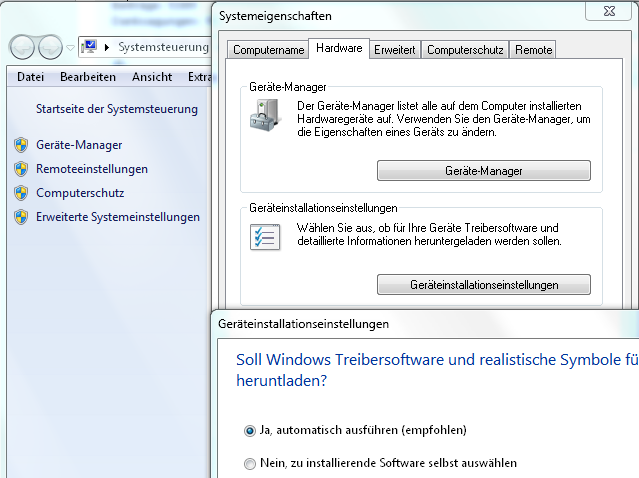639x478 pixels.
Task: Click the Geräte-Manager toolbox computer icon
Action: pyautogui.click(x=266, y=116)
